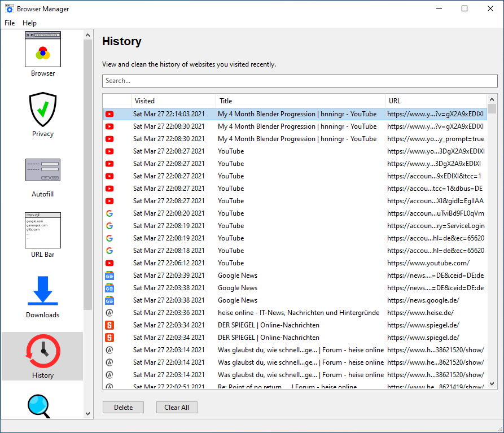The height and width of the screenshot is (433, 504).
Task: Click the Blender Progression title in 22:14:03 row
Action: (297, 114)
